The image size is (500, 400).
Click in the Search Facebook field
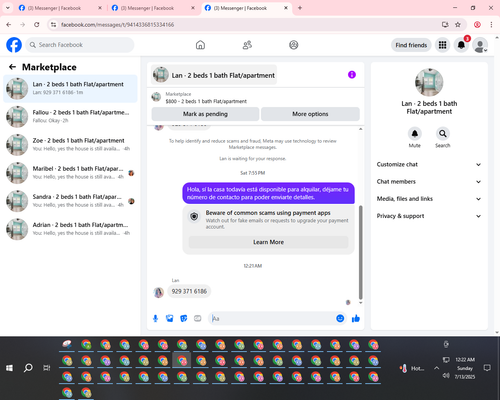(80, 45)
